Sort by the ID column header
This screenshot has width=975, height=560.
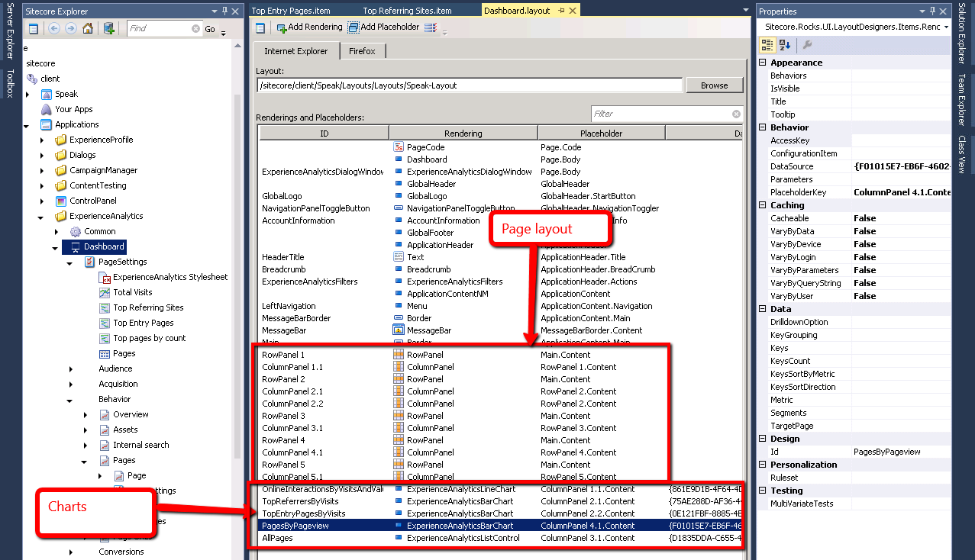coord(324,134)
